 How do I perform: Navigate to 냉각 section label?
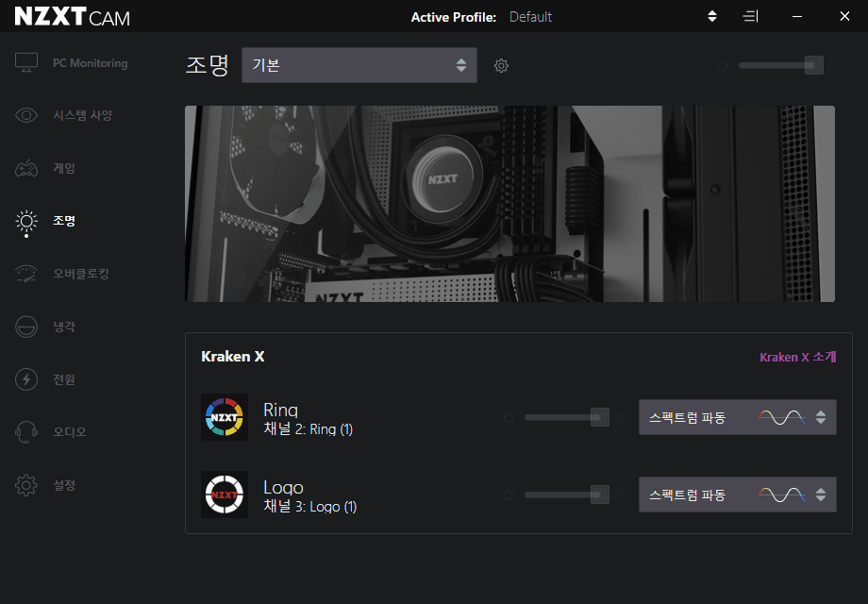click(x=63, y=327)
